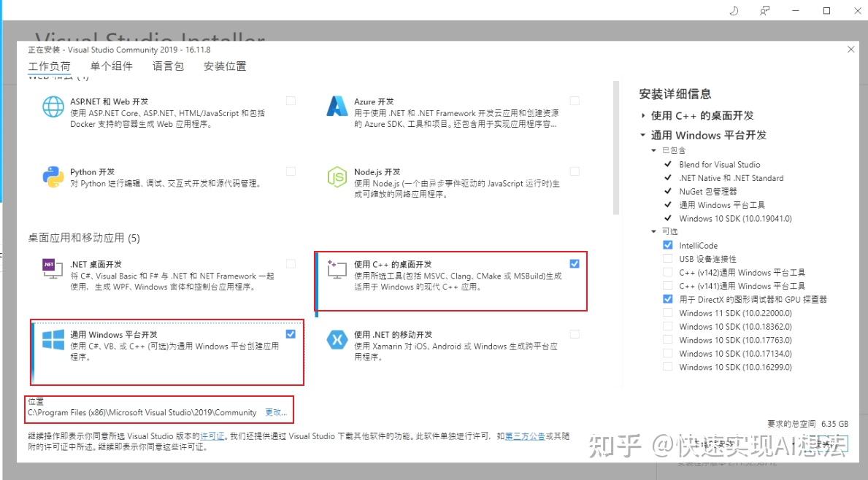Collapse the 可选 tree section
This screenshot has width=868, height=480.
click(x=654, y=231)
